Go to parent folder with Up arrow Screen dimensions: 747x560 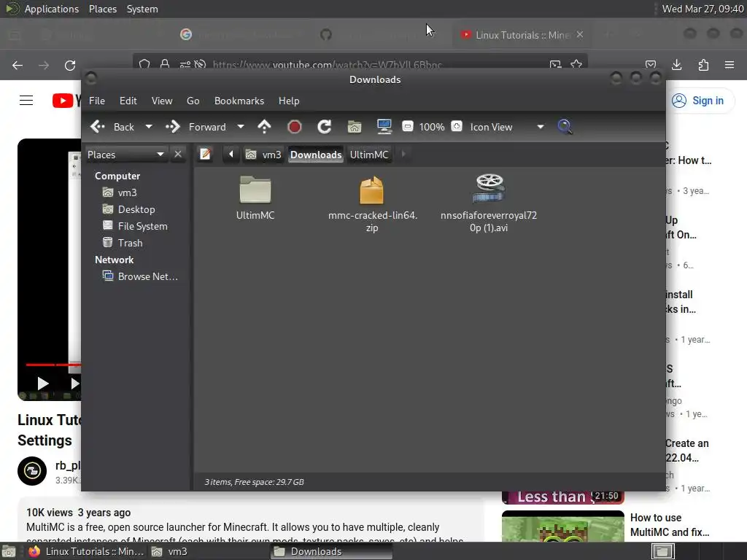coord(264,127)
